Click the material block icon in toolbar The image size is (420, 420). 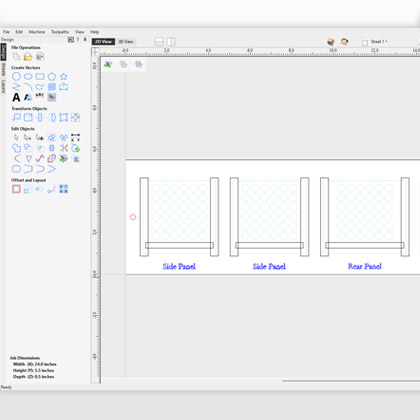point(331,42)
